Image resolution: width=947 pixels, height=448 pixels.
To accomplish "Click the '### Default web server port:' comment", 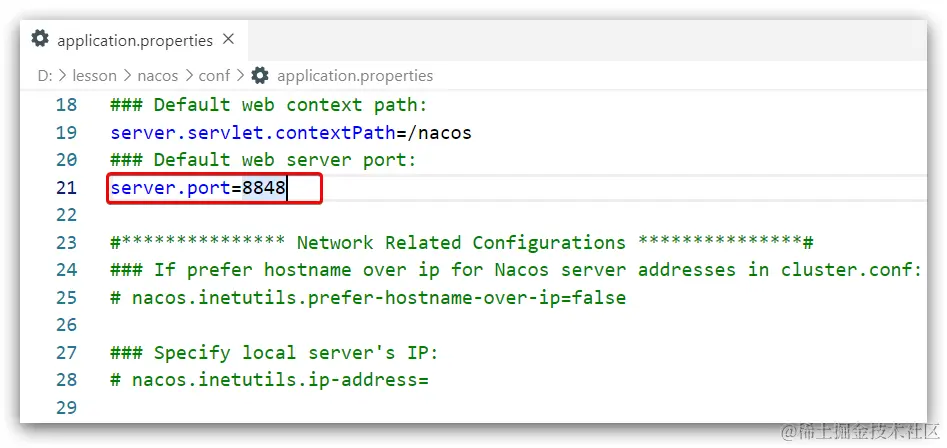I will point(263,160).
